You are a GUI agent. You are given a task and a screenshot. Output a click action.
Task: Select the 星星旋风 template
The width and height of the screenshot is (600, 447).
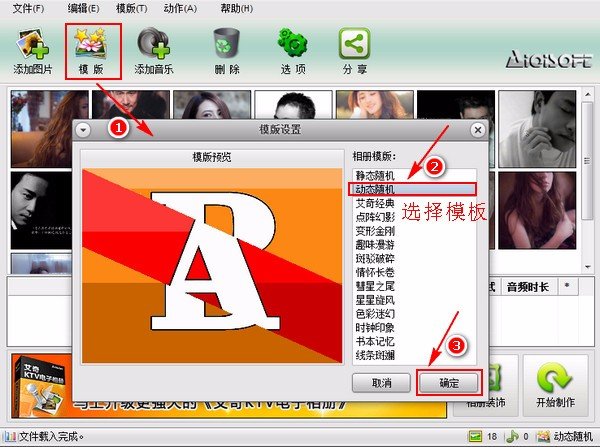click(414, 300)
